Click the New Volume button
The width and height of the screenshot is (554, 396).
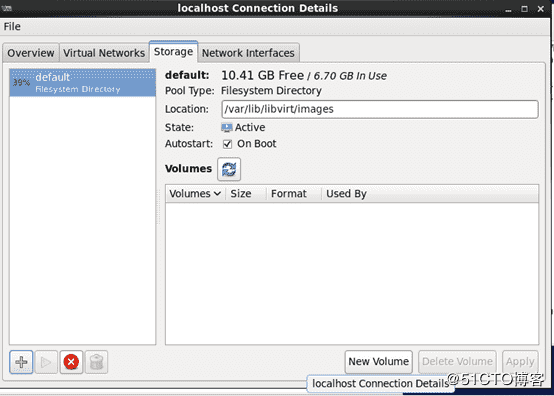(378, 361)
